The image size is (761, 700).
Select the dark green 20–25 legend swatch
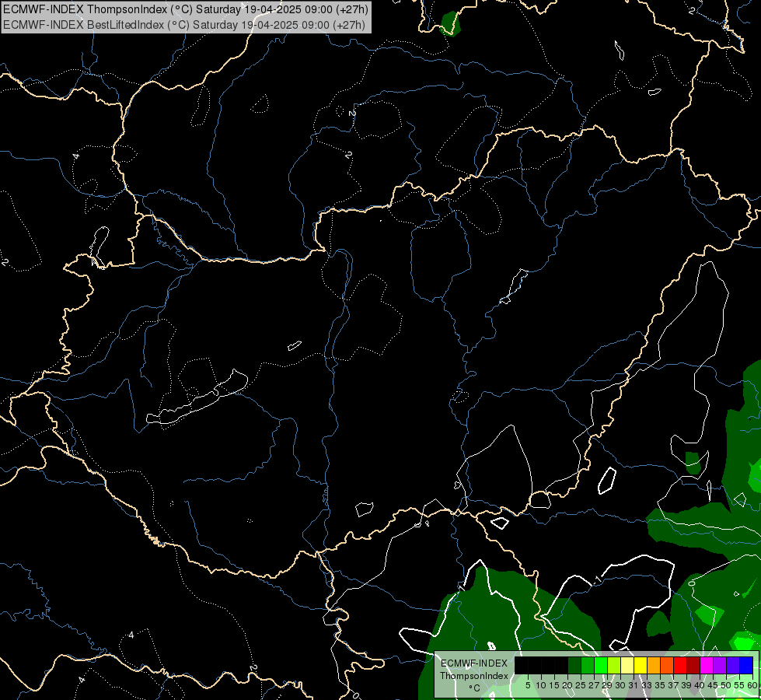coord(574,666)
